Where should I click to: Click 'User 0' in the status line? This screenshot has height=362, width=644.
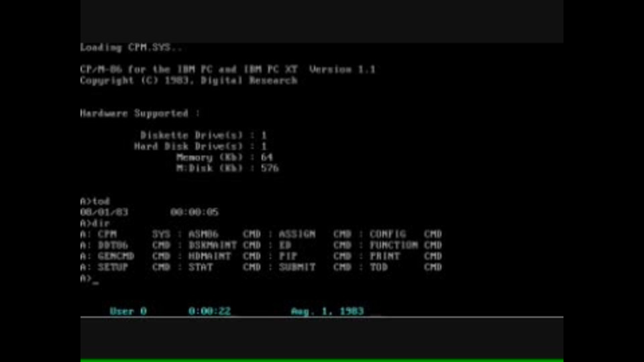coord(128,311)
